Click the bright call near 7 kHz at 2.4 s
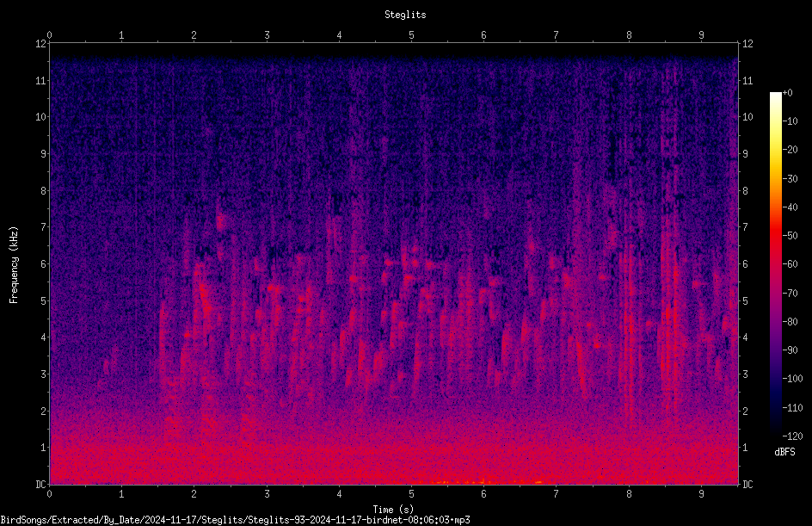Viewport: 812px width, 526px height. tap(221, 223)
